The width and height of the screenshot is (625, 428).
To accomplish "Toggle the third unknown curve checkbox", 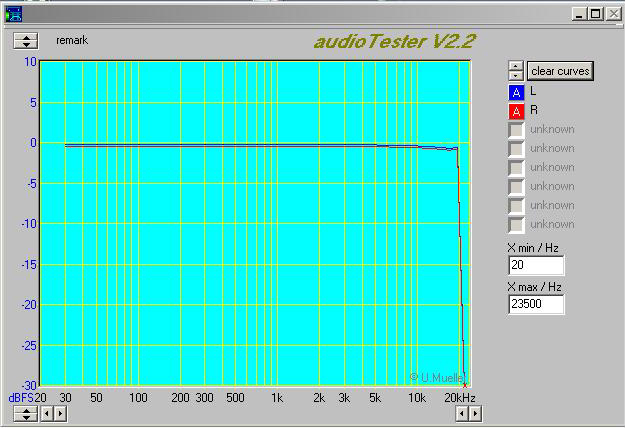I will 516,167.
